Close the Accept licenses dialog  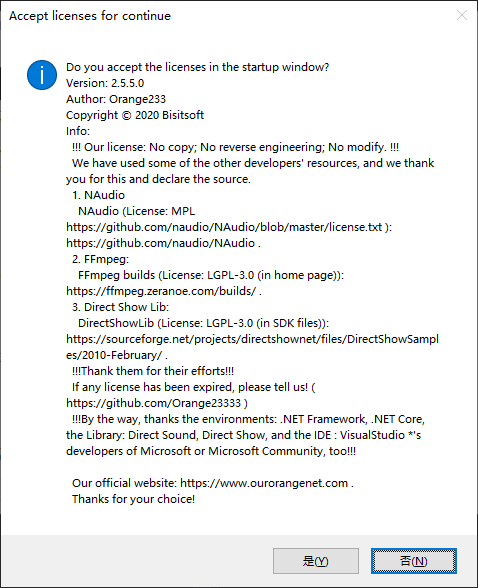coord(462,15)
